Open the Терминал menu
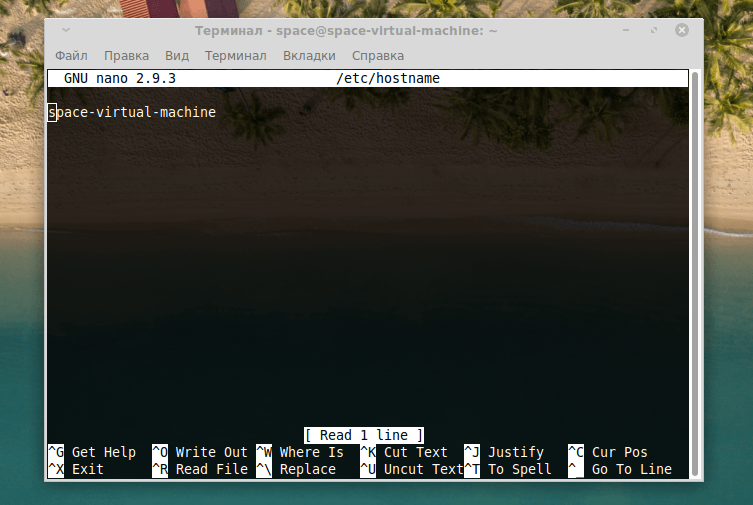753x505 pixels. [235, 56]
